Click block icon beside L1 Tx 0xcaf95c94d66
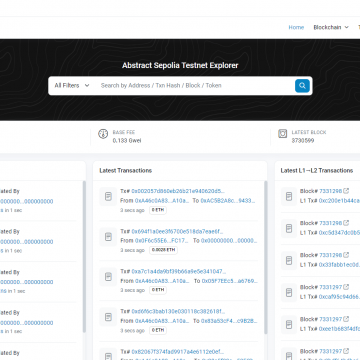360x360 pixels. pos(289,292)
